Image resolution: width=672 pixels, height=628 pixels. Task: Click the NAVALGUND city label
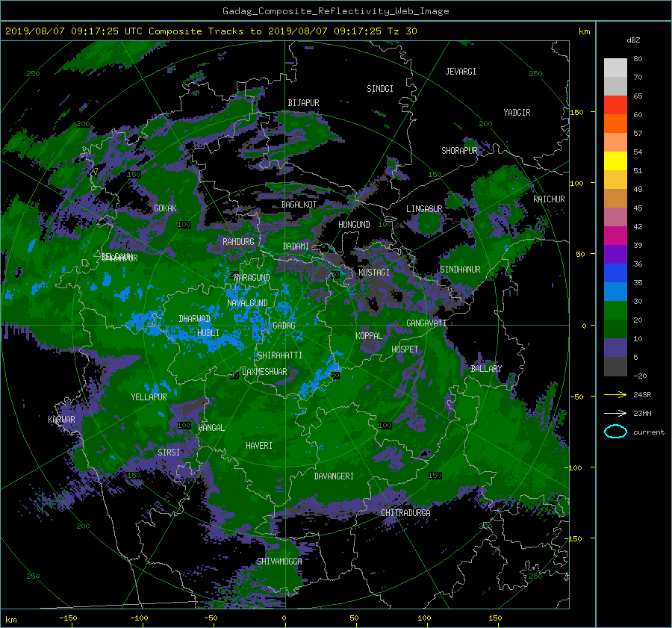[x=247, y=303]
